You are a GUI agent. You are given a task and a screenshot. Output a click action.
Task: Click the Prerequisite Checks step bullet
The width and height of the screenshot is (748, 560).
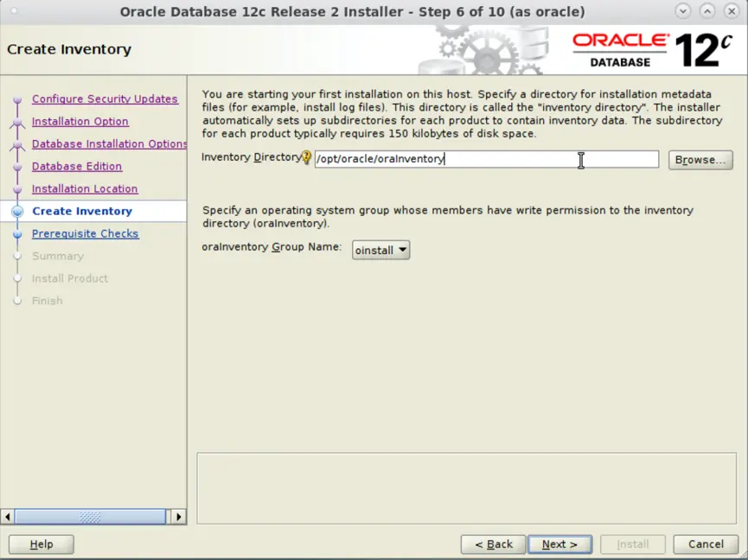17,234
